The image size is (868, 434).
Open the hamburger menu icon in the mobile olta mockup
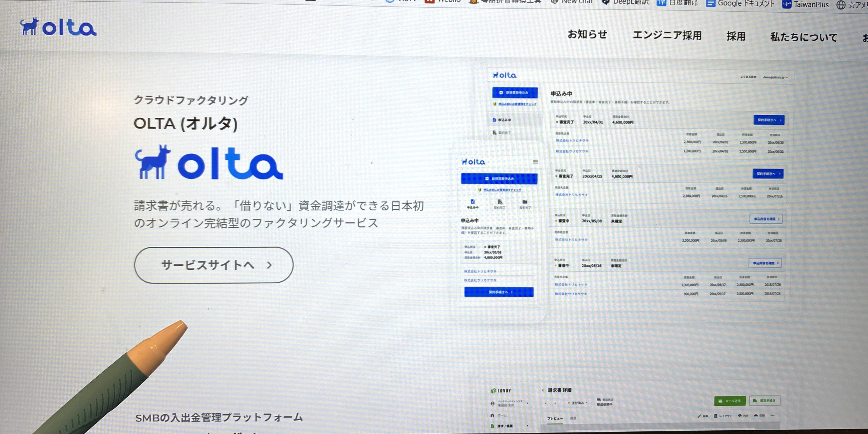tap(535, 162)
